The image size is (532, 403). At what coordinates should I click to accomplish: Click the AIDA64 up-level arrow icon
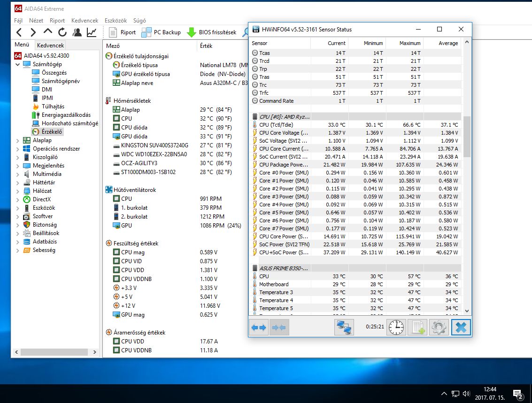click(x=48, y=32)
